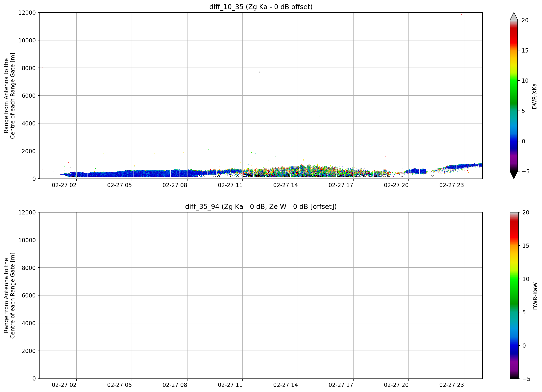Click the "4000" y-tick of the bottom plot
The width and height of the screenshot is (542, 392).
click(x=29, y=323)
